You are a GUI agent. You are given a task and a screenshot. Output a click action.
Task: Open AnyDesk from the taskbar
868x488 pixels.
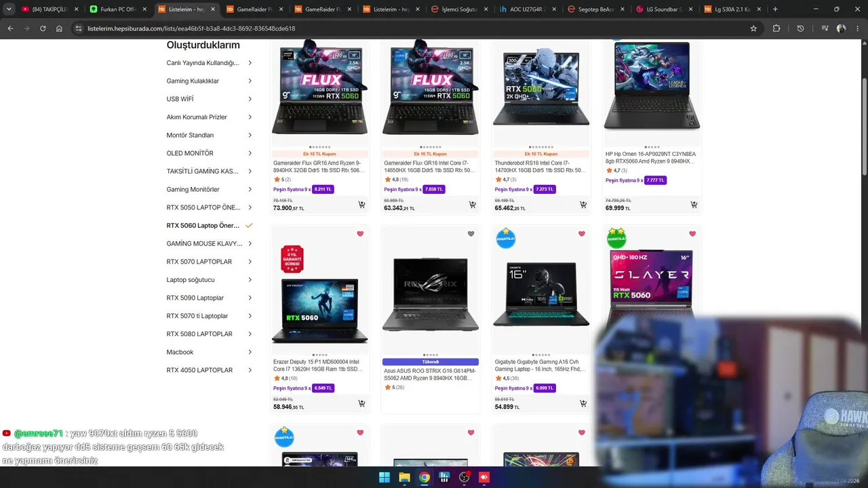(484, 477)
